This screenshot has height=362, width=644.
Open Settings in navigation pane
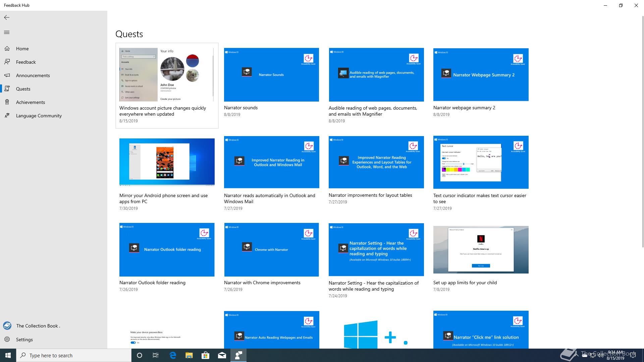click(x=54, y=340)
